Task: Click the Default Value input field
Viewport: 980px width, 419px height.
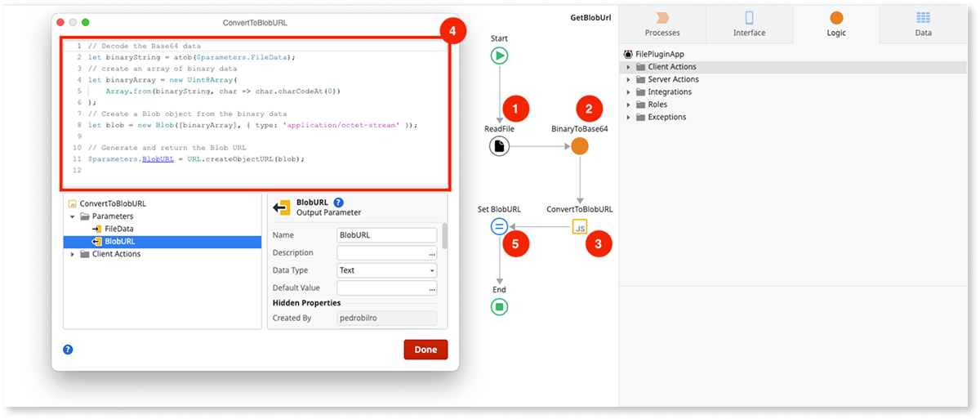Action: click(x=381, y=288)
